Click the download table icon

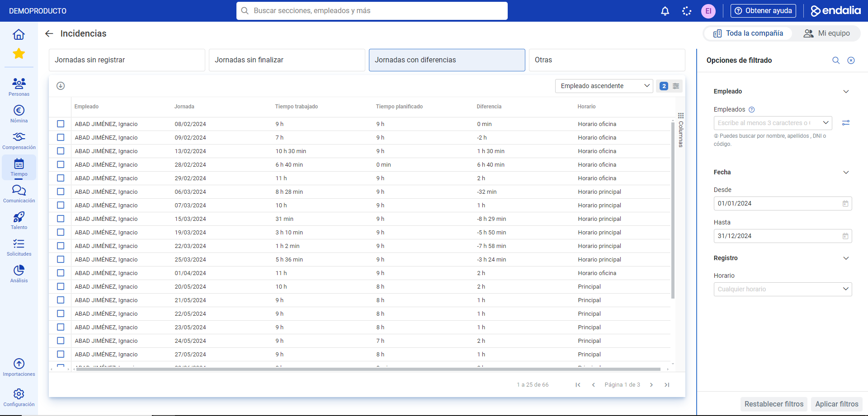[x=61, y=86]
